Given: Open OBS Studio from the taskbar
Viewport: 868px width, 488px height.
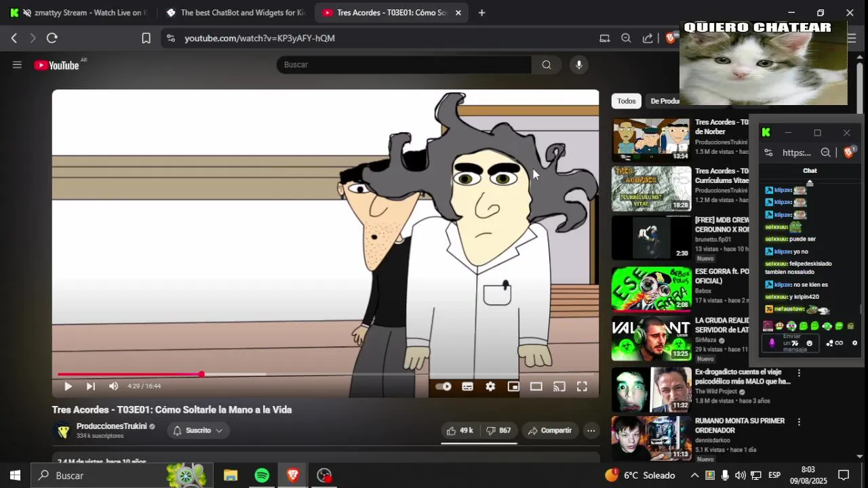Looking at the screenshot, I should coord(324,475).
